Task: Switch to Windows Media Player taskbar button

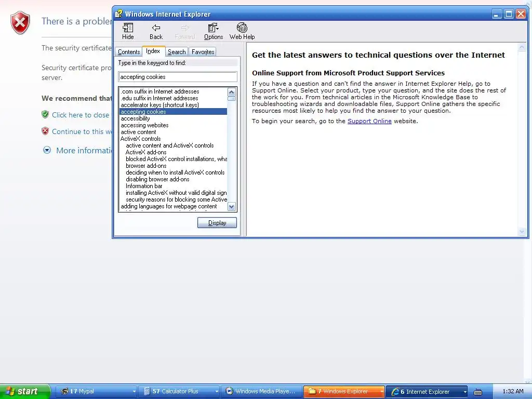Action: pyautogui.click(x=262, y=391)
